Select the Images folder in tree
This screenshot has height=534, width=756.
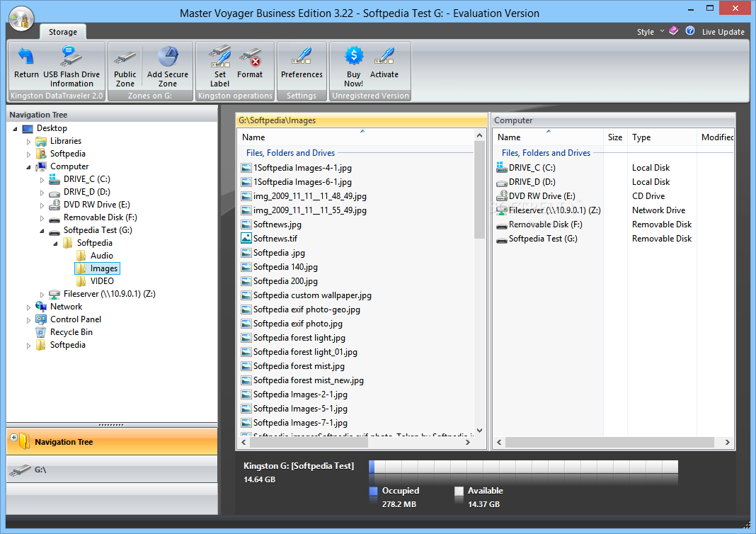[x=98, y=268]
